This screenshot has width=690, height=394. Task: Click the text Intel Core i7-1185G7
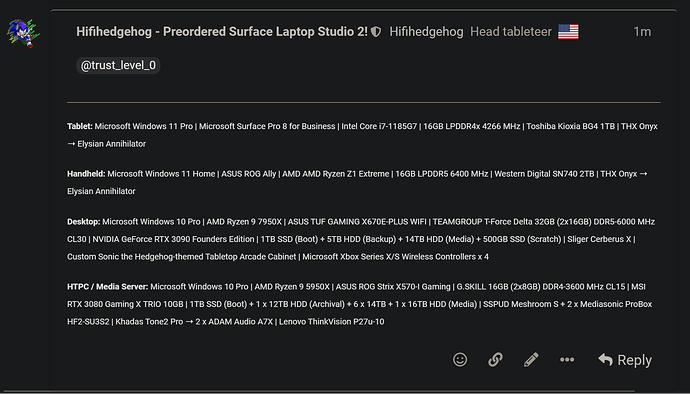[379, 126]
